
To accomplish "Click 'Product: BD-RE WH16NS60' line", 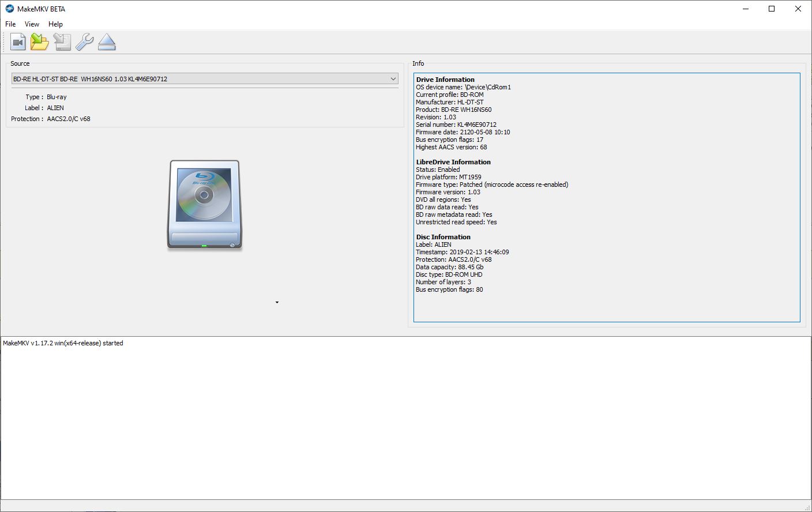I will (x=454, y=110).
